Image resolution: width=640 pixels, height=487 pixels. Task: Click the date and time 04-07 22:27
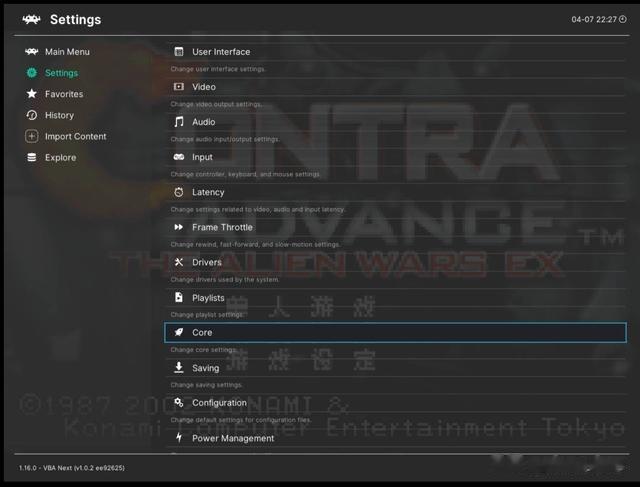594,19
